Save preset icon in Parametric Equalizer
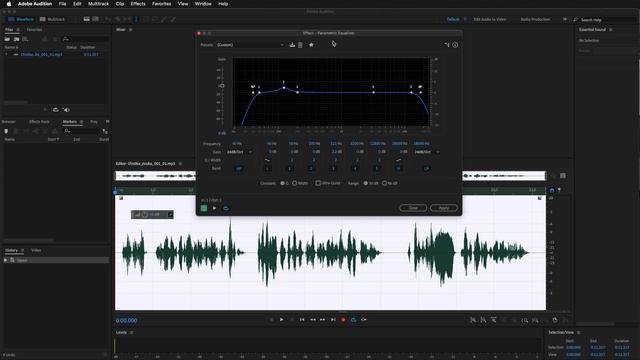Image resolution: width=640 pixels, height=360 pixels. coord(292,45)
